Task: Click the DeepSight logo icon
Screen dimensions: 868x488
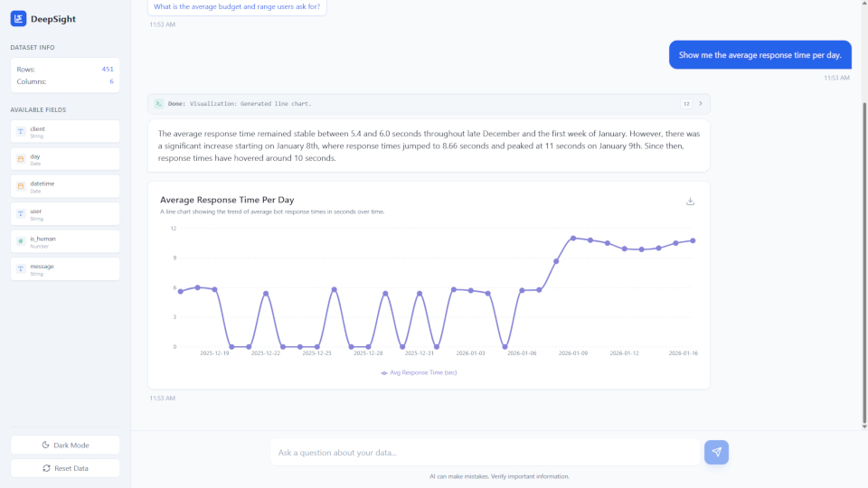Action: [x=18, y=19]
